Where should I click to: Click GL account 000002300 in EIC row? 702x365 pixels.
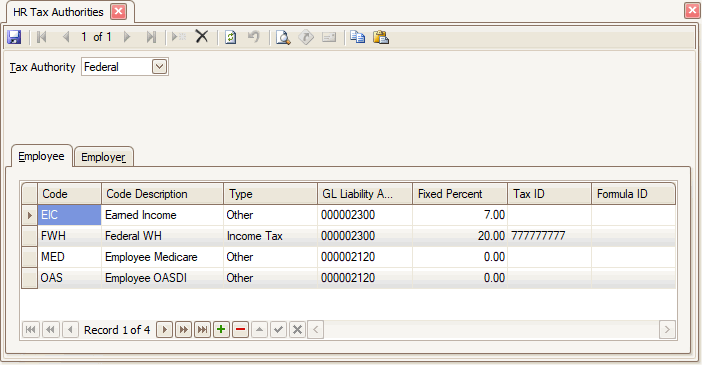pos(365,215)
